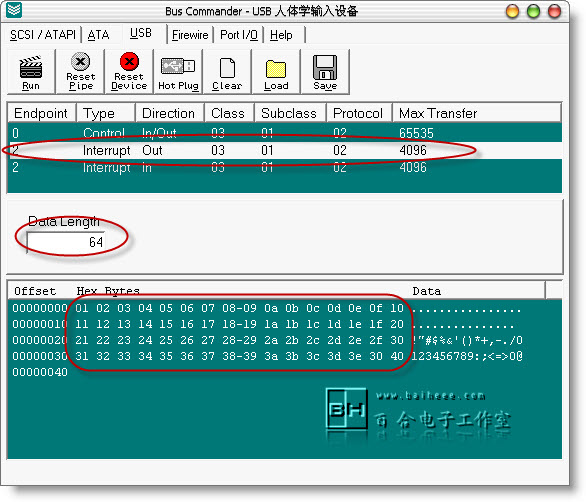
Task: Select the Interrupt Out endpoint row
Action: pyautogui.click(x=285, y=150)
